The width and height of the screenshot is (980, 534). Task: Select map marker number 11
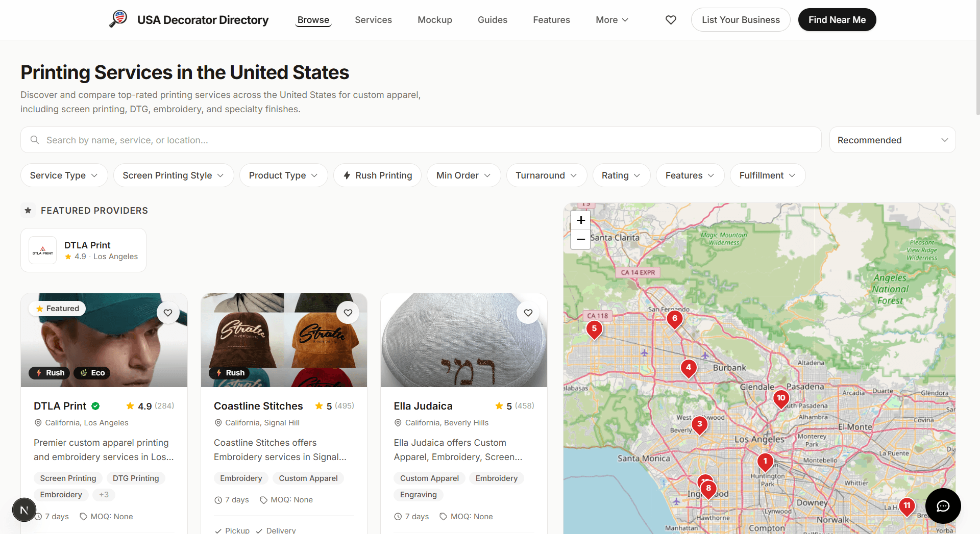point(907,506)
